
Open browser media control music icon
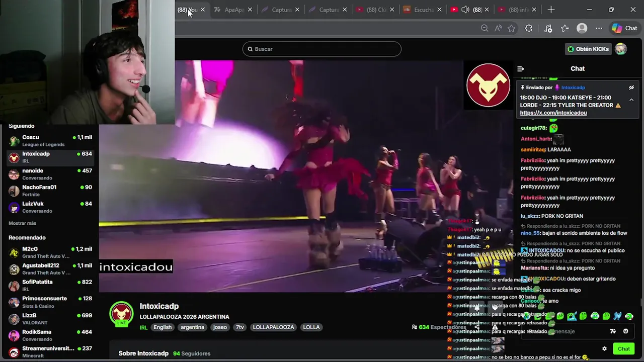pos(548,29)
